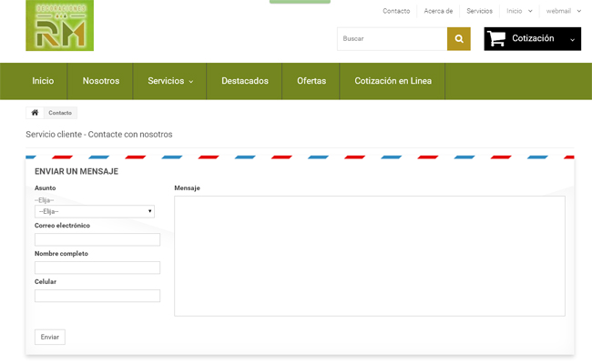Open the Asunto select dropdown
This screenshot has width=592, height=364.
(95, 211)
